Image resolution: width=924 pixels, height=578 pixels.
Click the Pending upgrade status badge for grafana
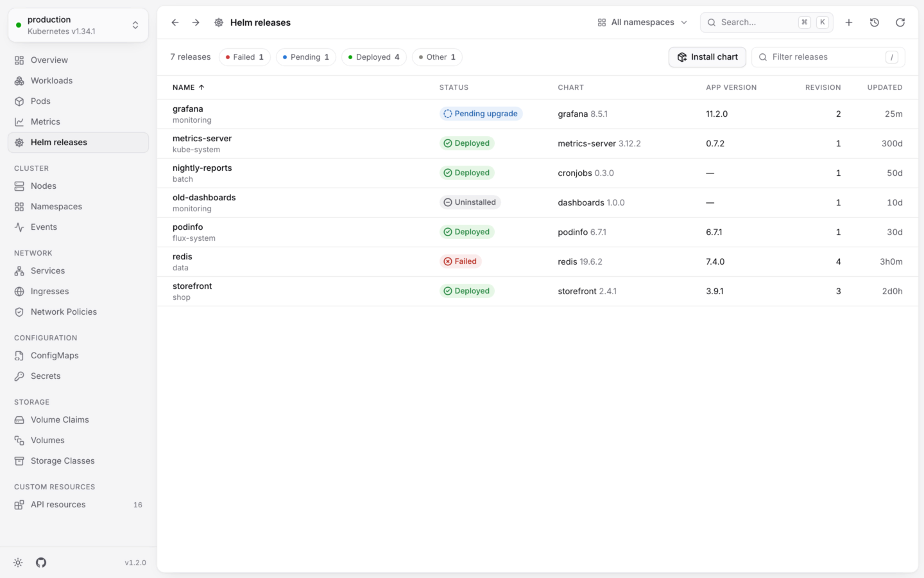pyautogui.click(x=481, y=114)
